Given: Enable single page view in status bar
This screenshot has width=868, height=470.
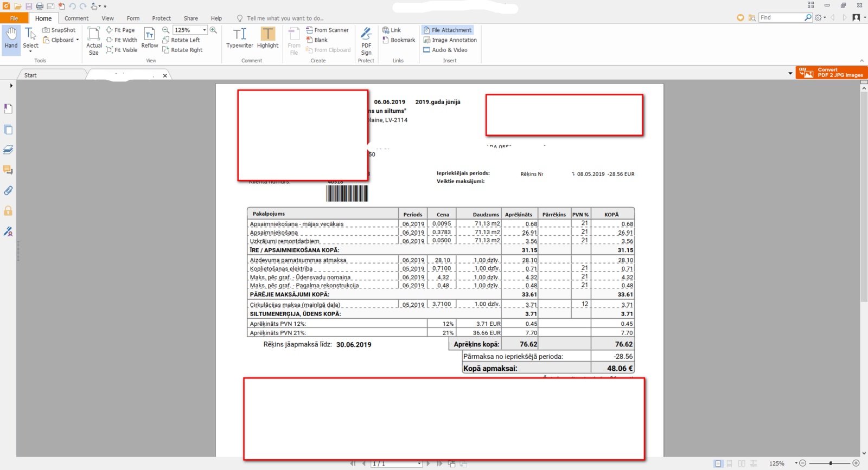Looking at the screenshot, I should (718, 463).
